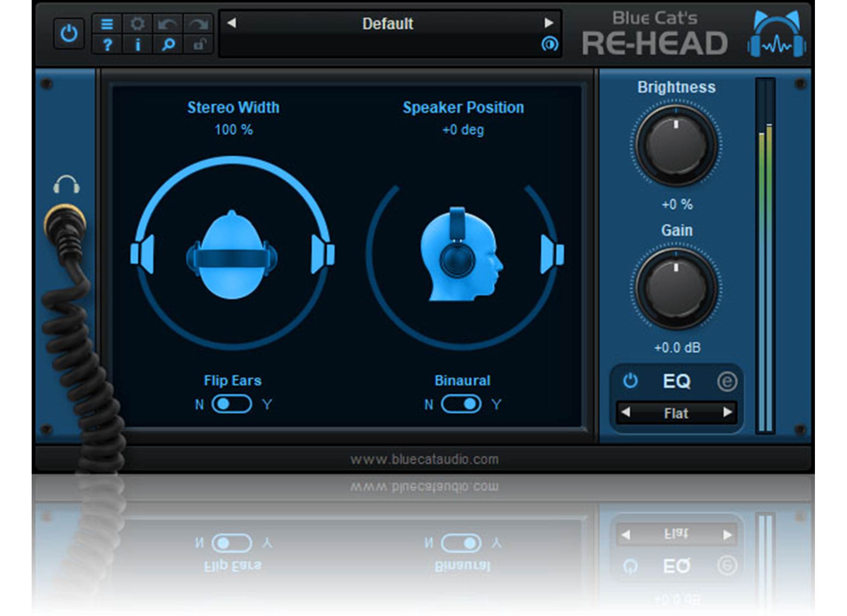Select previous EQ preset arrow
The height and width of the screenshot is (616, 847).
tap(626, 412)
